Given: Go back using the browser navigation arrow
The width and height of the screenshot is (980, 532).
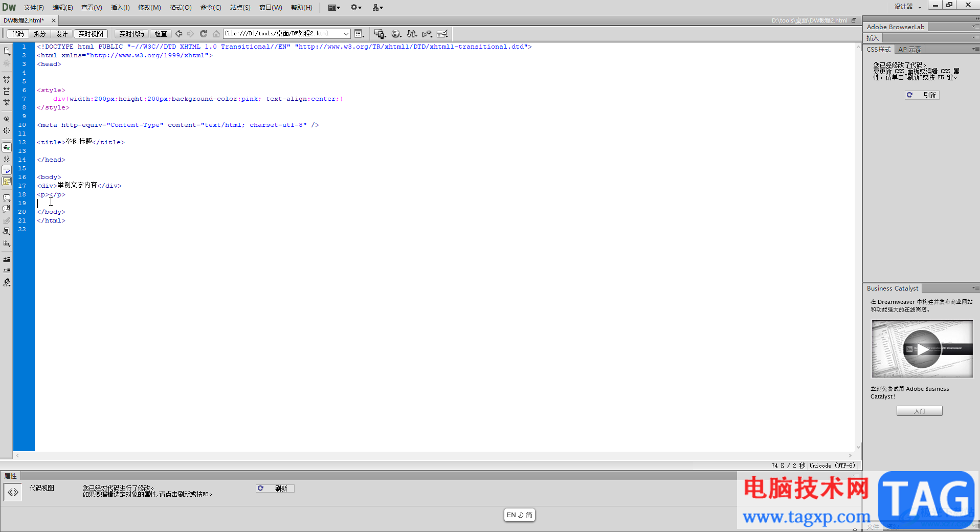Looking at the screenshot, I should pyautogui.click(x=179, y=34).
